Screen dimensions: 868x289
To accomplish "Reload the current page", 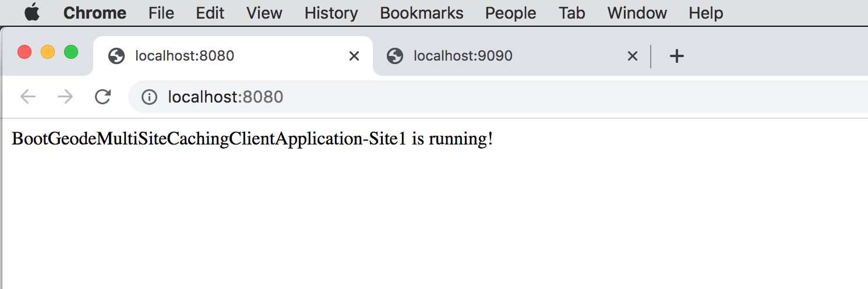I will tap(103, 97).
